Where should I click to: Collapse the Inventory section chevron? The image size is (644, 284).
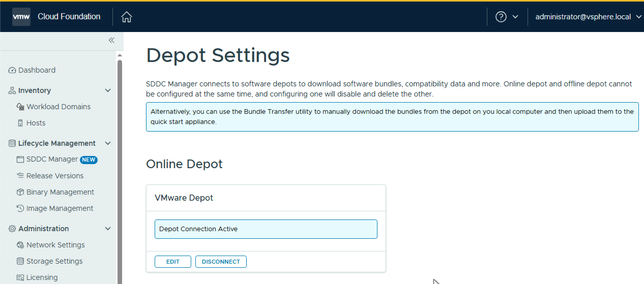pos(108,90)
